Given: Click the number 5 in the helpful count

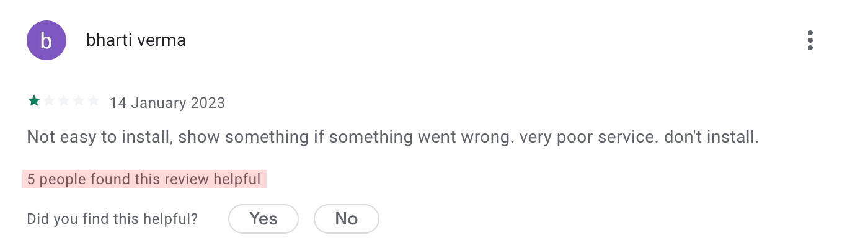Looking at the screenshot, I should click(31, 180).
